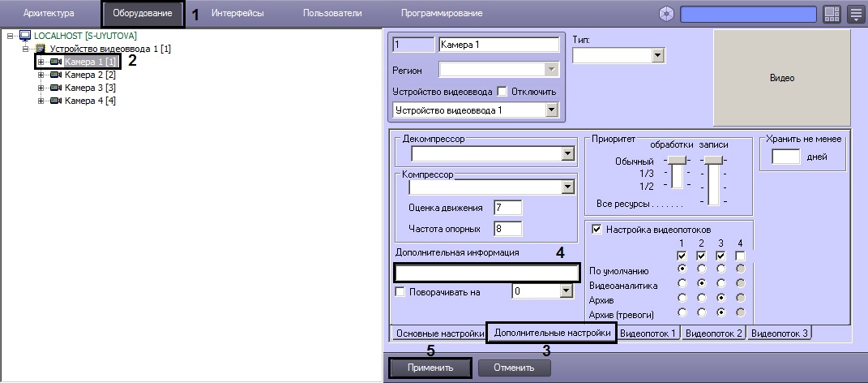This screenshot has width=868, height=383.
Task: Switch to the Видеопоток 1 tab
Action: [649, 334]
